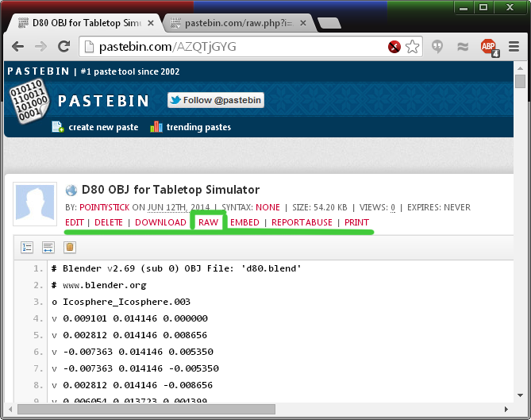The height and width of the screenshot is (420, 531).
Task: Open the Chrome hamburger menu
Action: 514,47
